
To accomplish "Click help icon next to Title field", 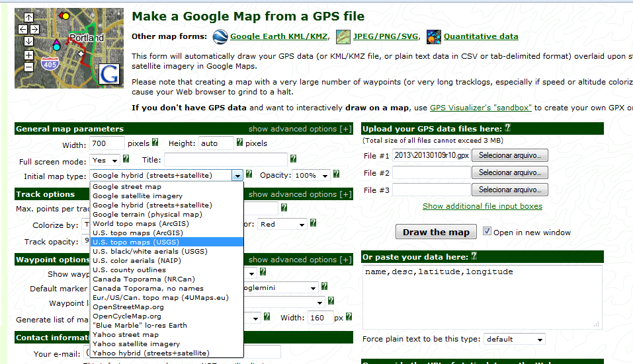I will coord(292,159).
